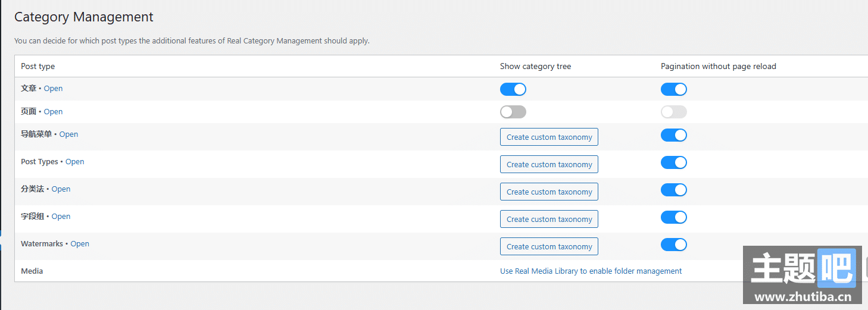
Task: Enable category tree switch for 页面
Action: tap(513, 112)
